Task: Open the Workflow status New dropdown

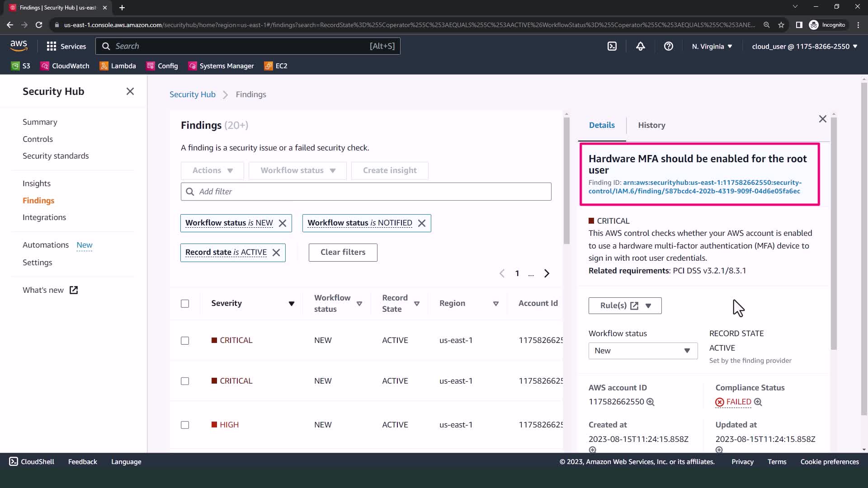Action: point(642,351)
